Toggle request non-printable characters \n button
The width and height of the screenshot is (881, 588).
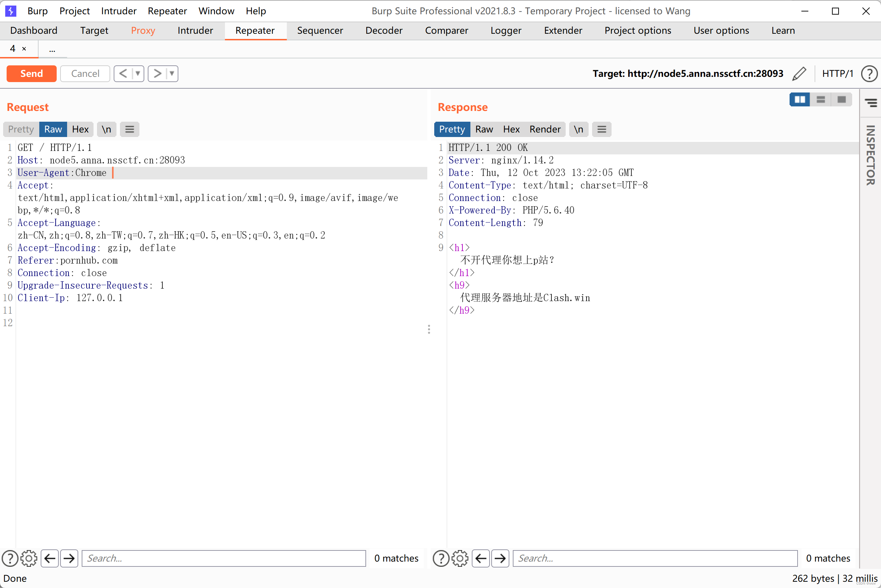pos(106,129)
